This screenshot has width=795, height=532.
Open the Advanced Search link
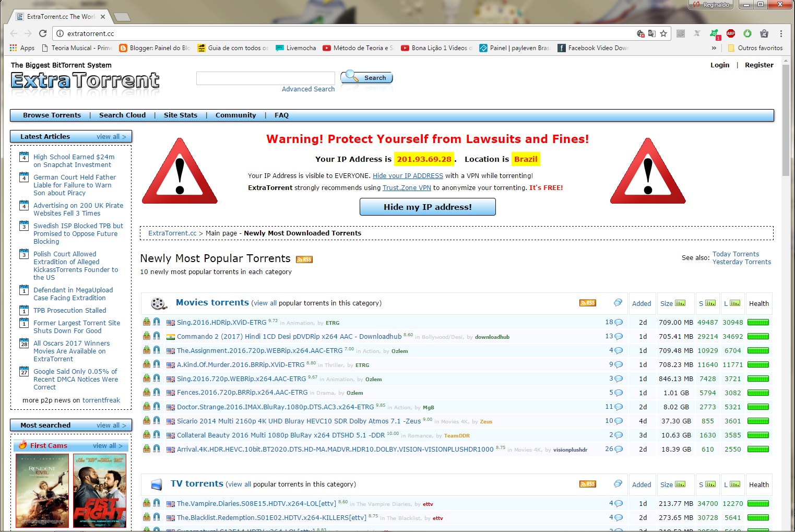pos(308,89)
